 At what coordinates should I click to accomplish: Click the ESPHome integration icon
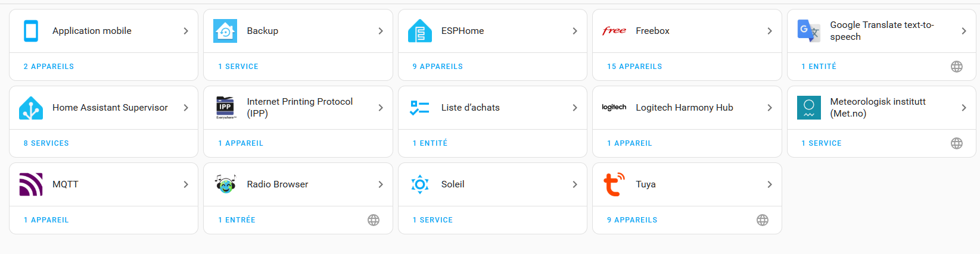click(x=420, y=31)
